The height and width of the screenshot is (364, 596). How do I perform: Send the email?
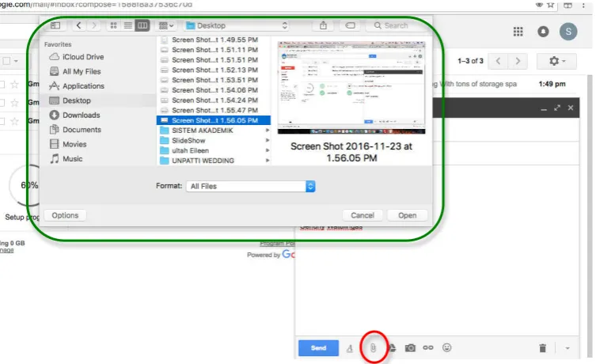pyautogui.click(x=318, y=347)
